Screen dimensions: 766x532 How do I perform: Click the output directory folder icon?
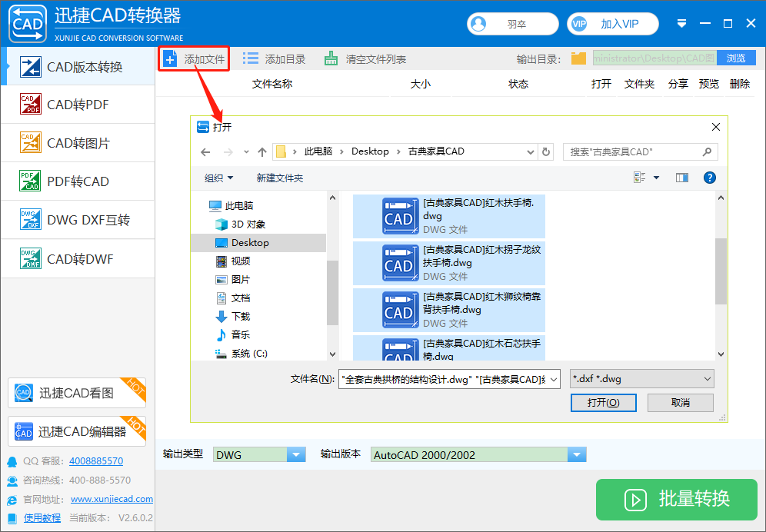tap(578, 58)
